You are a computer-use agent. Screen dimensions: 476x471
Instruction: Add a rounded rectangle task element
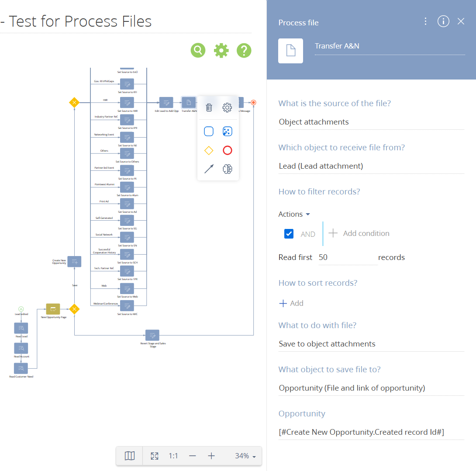(x=209, y=132)
